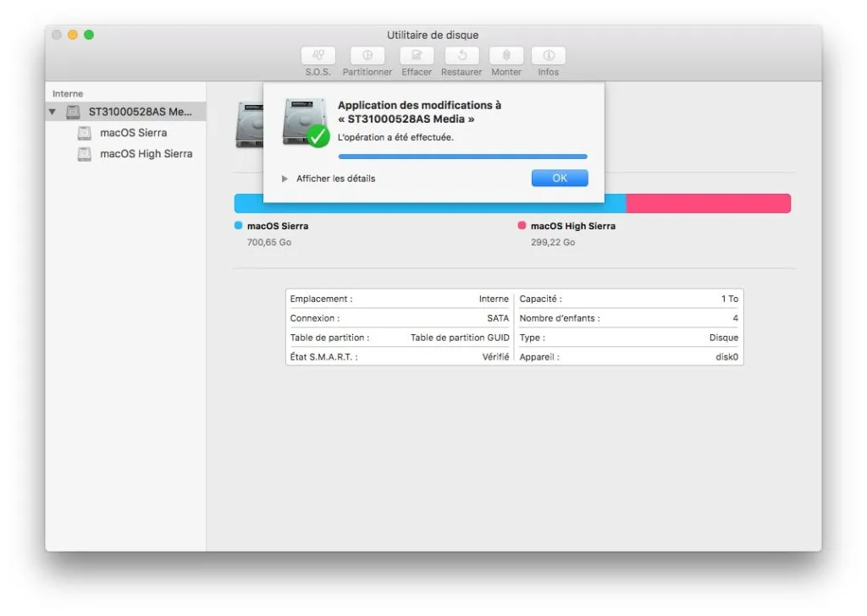Collapse the ST31000528AS disk tree
867x616 pixels.
click(52, 112)
